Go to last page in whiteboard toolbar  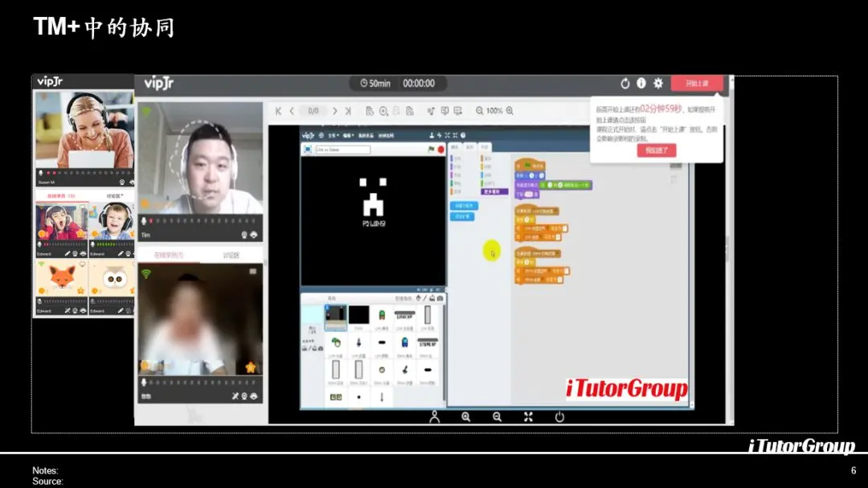point(348,111)
